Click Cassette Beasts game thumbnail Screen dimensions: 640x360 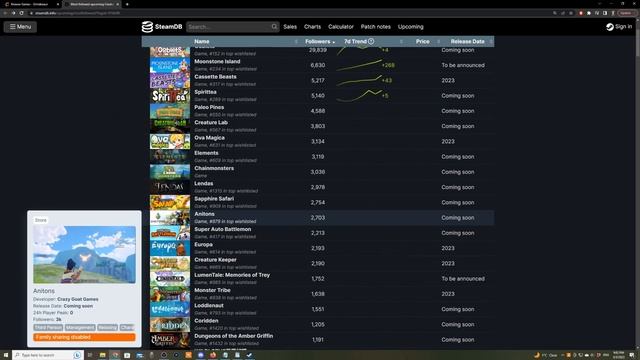pos(170,80)
